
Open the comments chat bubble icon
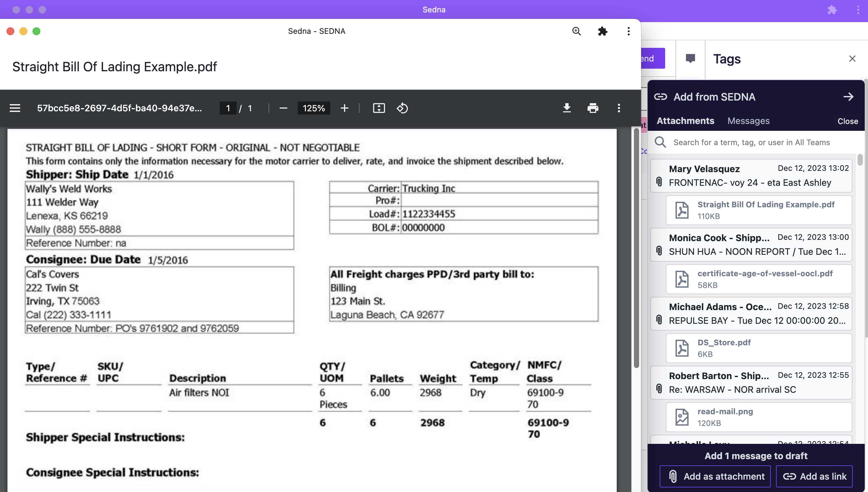point(690,59)
